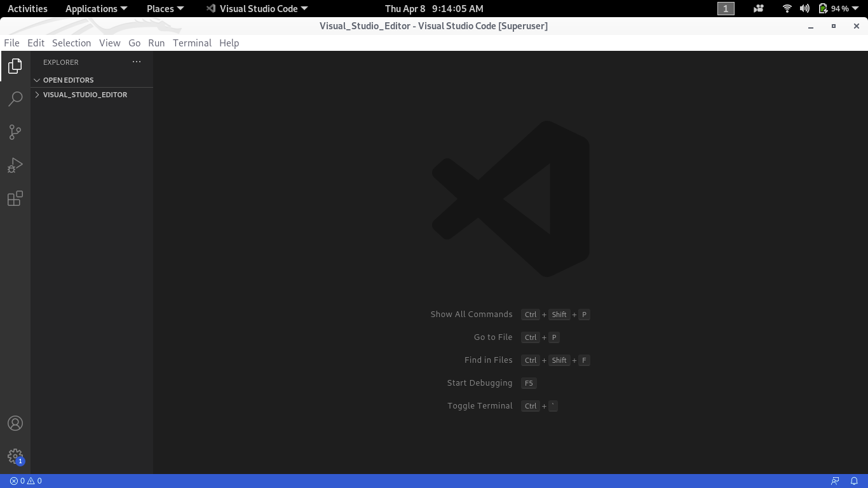Open the Applications dropdown menu
Viewport: 868px width, 488px height.
coord(97,8)
